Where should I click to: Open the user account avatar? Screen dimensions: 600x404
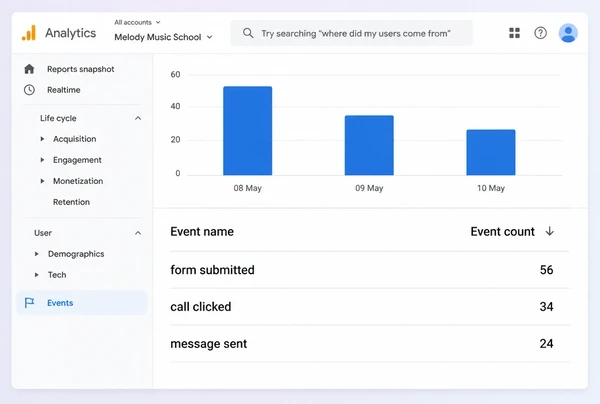coord(568,33)
